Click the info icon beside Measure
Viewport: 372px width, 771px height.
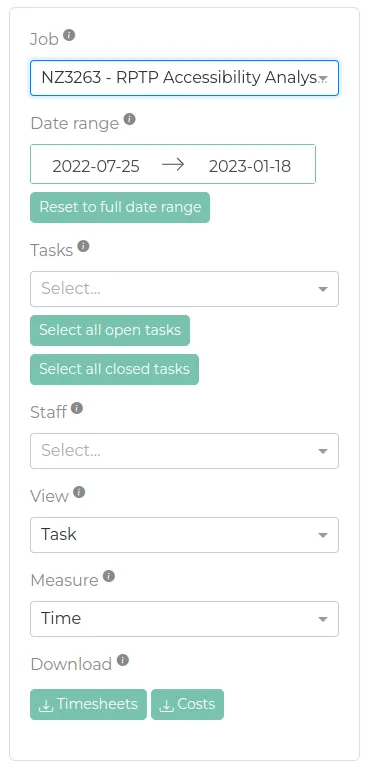[109, 576]
